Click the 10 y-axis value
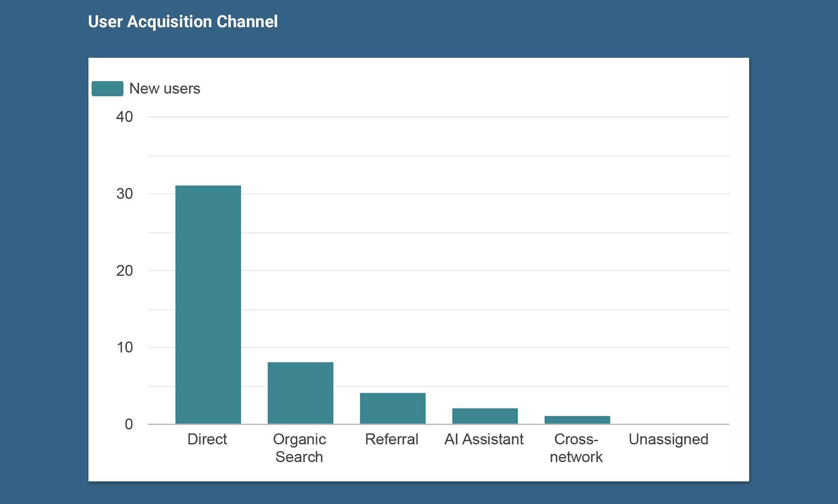838x504 pixels. pos(124,347)
